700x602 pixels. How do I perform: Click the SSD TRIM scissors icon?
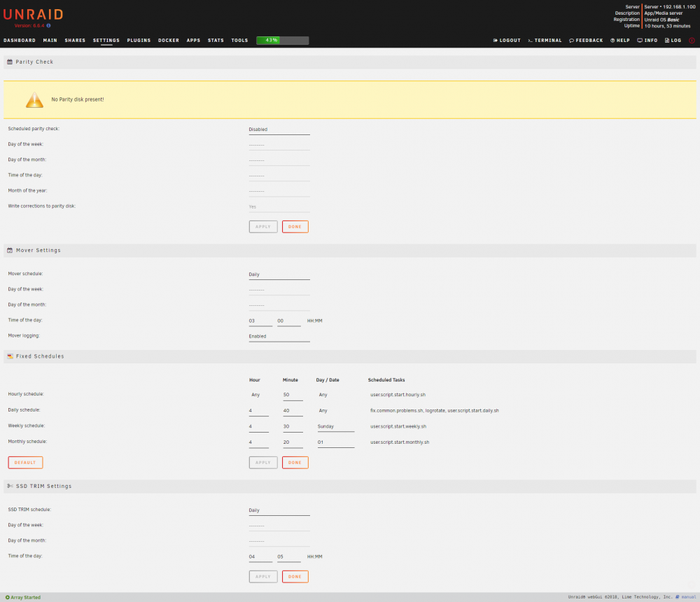[10, 486]
